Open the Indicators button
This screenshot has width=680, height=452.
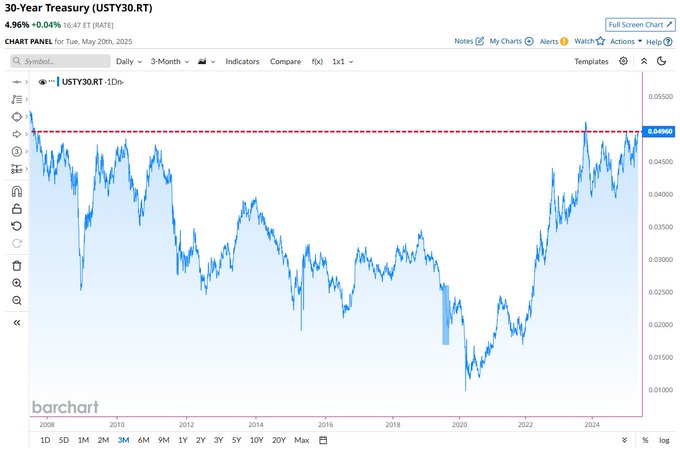(242, 61)
